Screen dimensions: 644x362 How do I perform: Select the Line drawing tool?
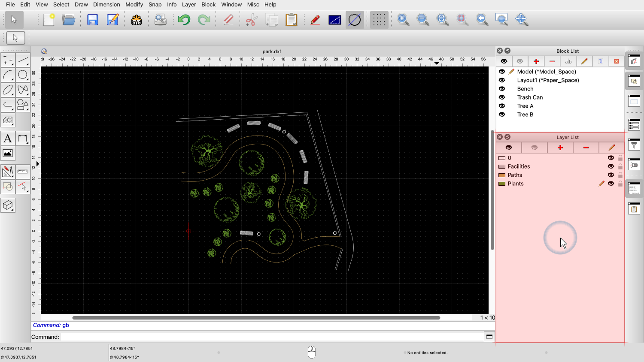pyautogui.click(x=23, y=60)
